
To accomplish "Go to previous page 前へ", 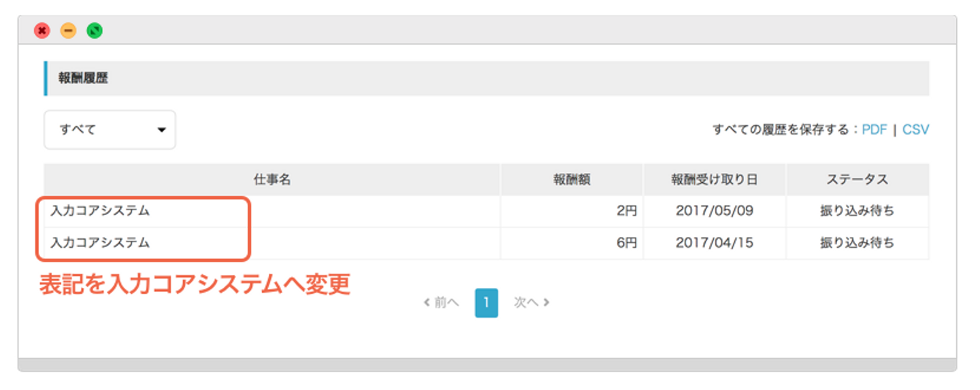I will (441, 302).
